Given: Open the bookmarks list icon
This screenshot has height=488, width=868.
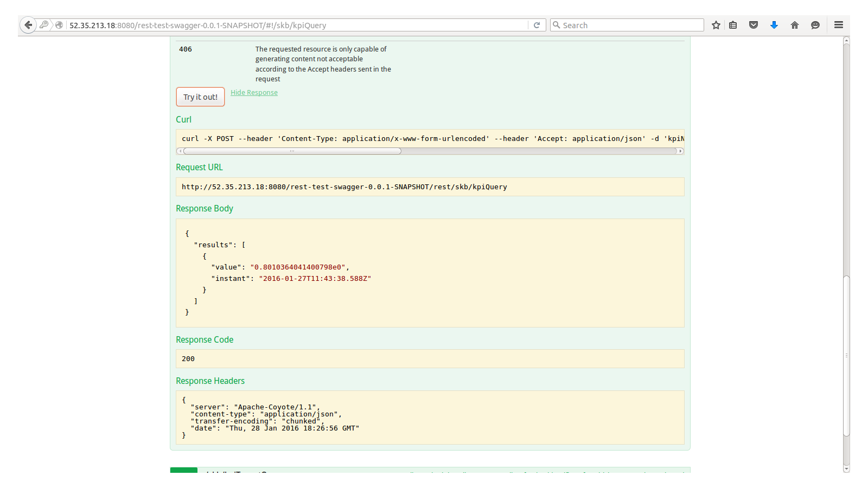Looking at the screenshot, I should tap(733, 25).
